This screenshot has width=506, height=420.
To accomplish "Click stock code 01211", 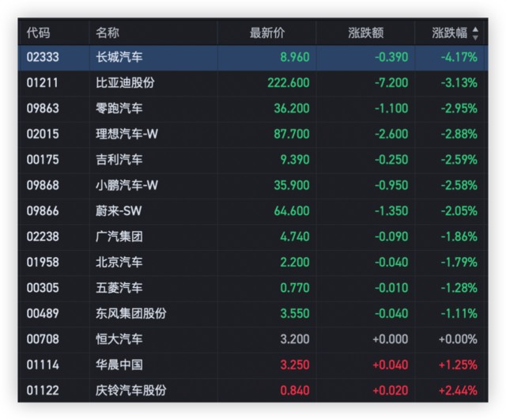I will [x=43, y=82].
